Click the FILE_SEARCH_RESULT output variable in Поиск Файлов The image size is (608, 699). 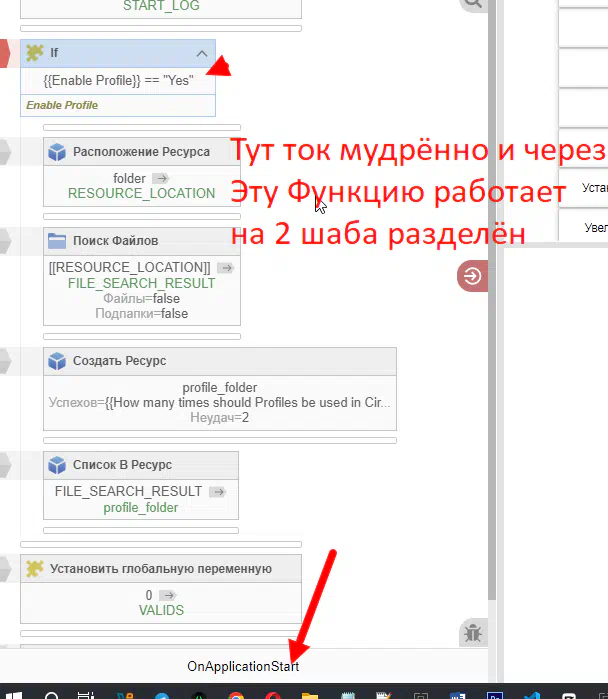click(x=141, y=283)
